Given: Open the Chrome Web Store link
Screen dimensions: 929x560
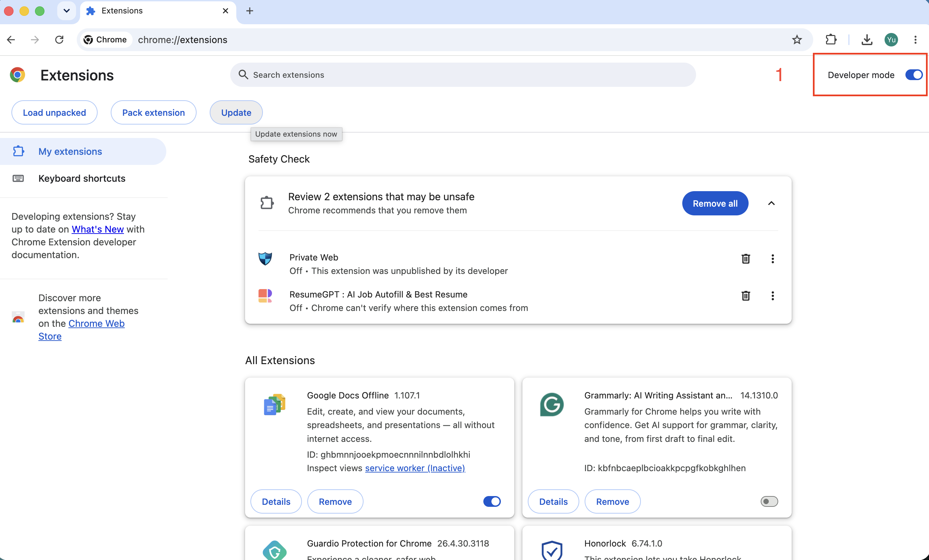Looking at the screenshot, I should click(81, 330).
